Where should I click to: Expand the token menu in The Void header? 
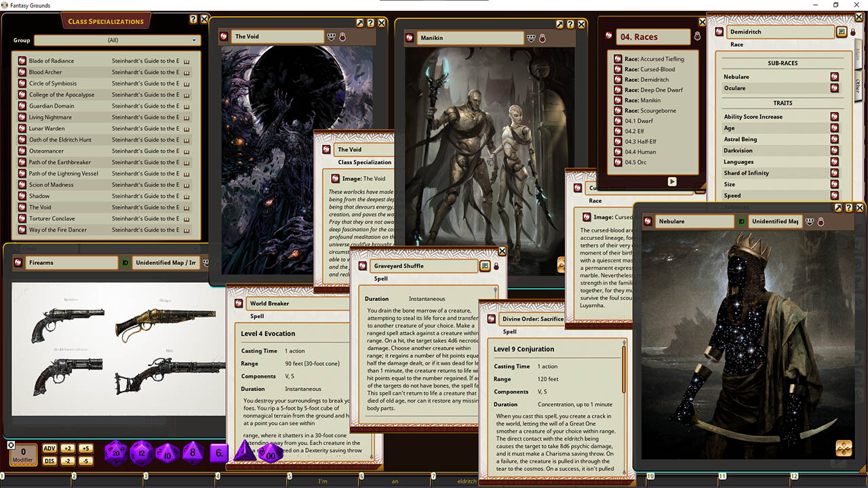click(331, 37)
